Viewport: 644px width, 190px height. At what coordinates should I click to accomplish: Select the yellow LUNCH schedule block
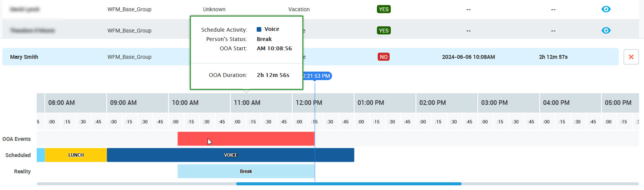pos(76,155)
